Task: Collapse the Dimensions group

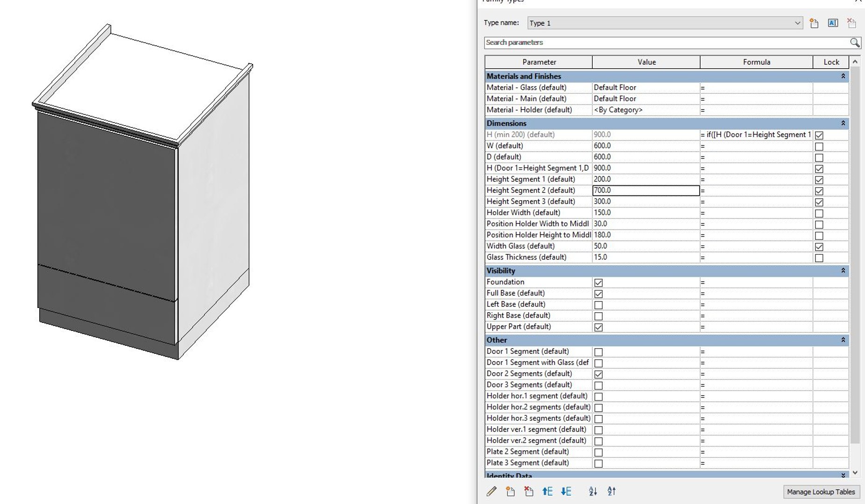Action: pos(843,123)
